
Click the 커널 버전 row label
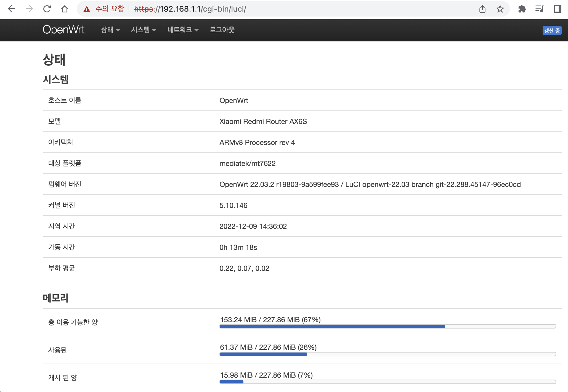62,205
